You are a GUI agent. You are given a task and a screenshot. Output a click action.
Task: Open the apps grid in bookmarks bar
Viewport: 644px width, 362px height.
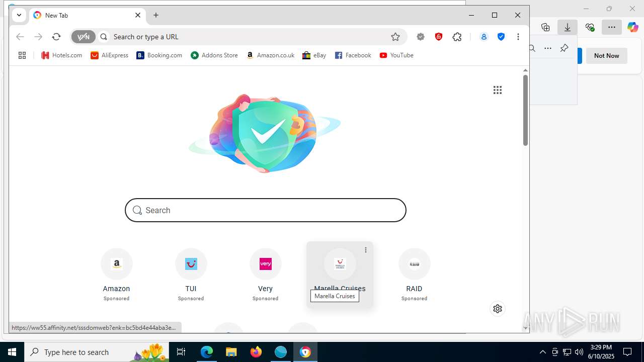22,55
